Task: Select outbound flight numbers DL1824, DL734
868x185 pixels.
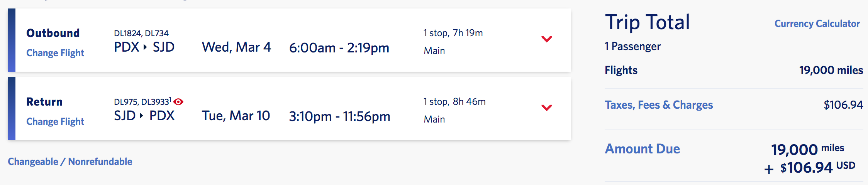Action: pos(141,34)
